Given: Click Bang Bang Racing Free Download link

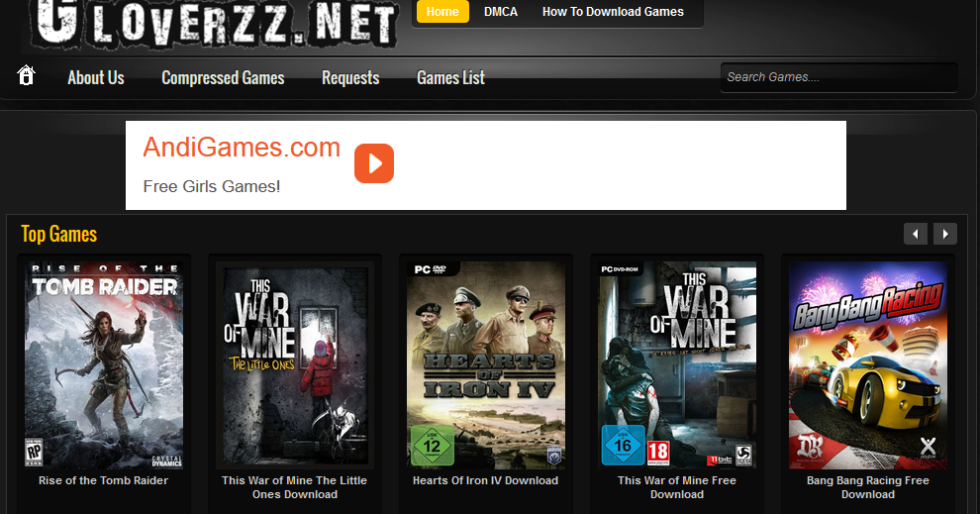Looking at the screenshot, I should pyautogui.click(x=868, y=487).
